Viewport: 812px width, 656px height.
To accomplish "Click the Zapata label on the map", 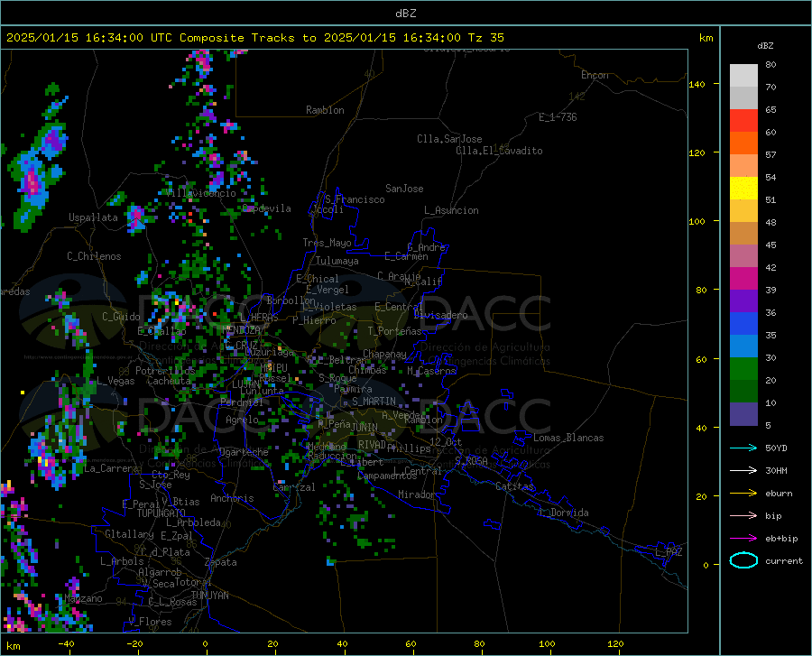I will 221,562.
